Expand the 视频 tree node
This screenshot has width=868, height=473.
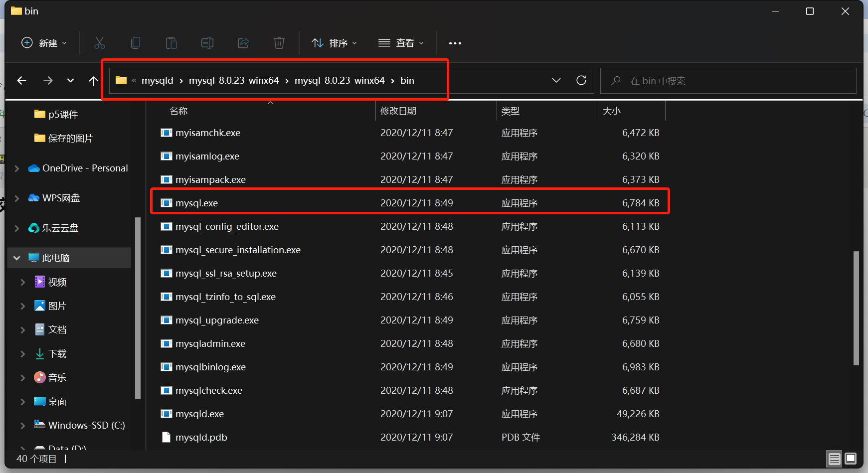click(x=22, y=282)
